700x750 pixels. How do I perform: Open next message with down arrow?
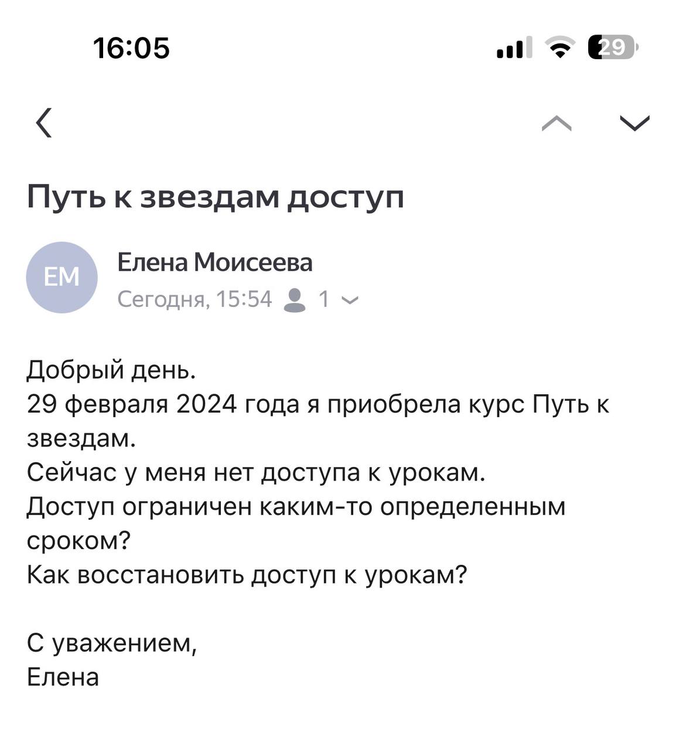[634, 123]
